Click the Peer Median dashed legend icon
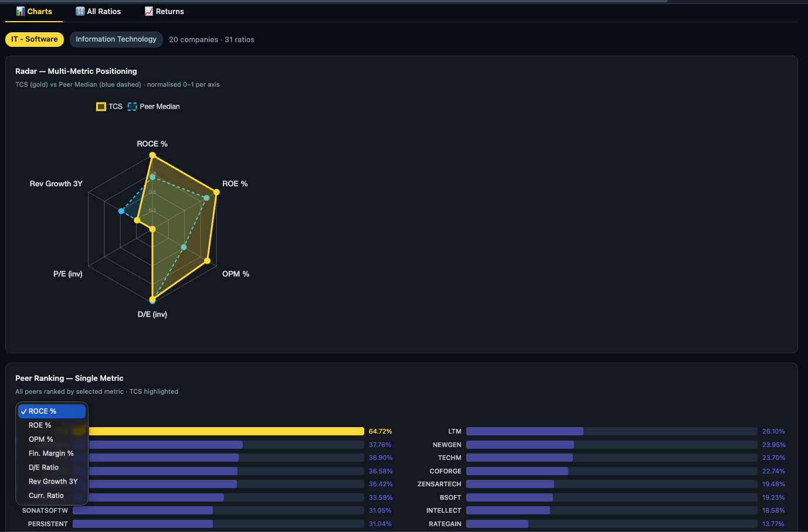The height and width of the screenshot is (532, 808). tap(133, 107)
